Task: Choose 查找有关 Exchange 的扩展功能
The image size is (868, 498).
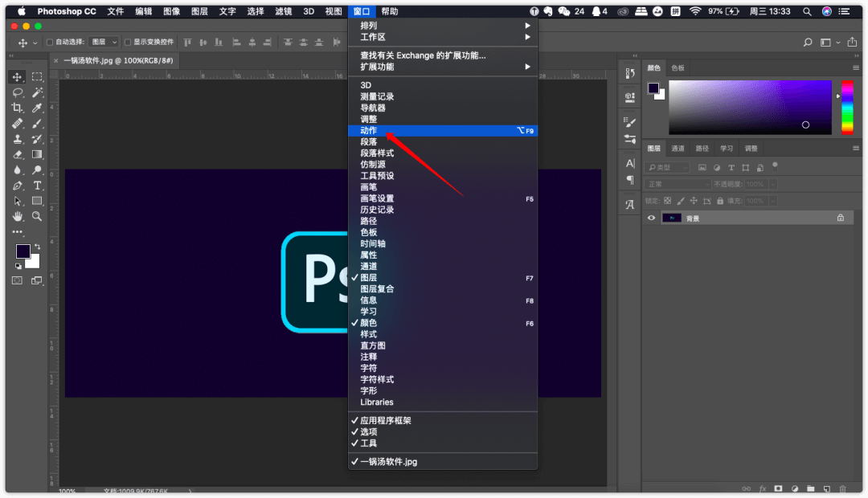Action: click(x=442, y=55)
